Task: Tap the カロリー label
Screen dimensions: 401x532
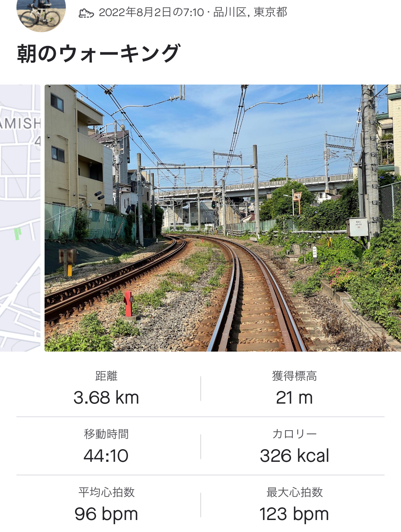Action: click(294, 434)
